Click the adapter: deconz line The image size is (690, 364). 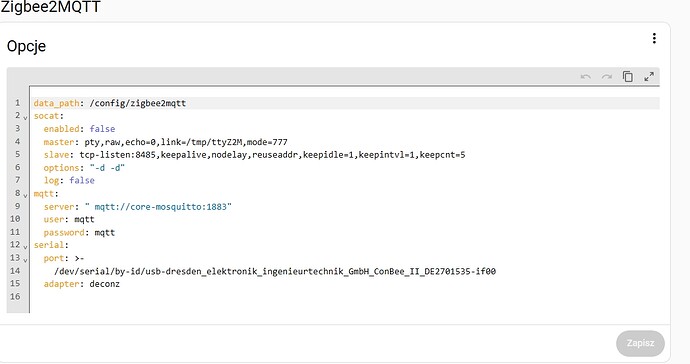(x=81, y=284)
